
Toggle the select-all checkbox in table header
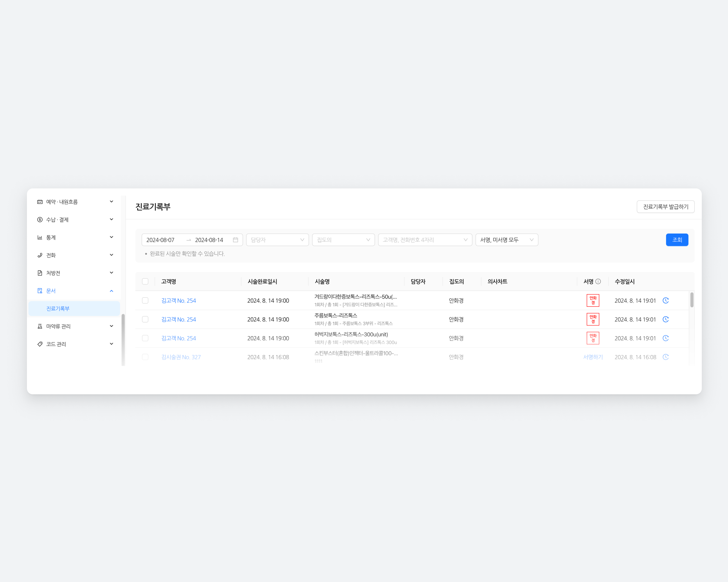click(145, 281)
